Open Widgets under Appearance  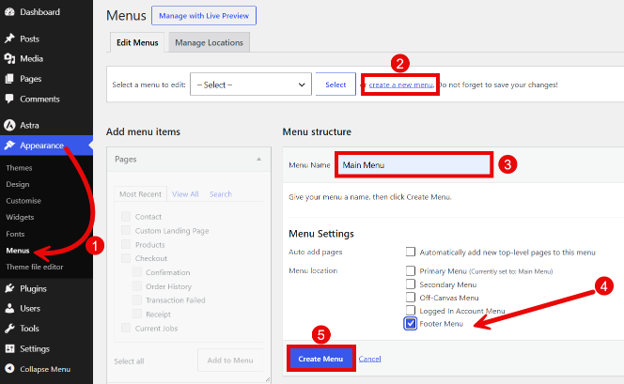click(20, 217)
